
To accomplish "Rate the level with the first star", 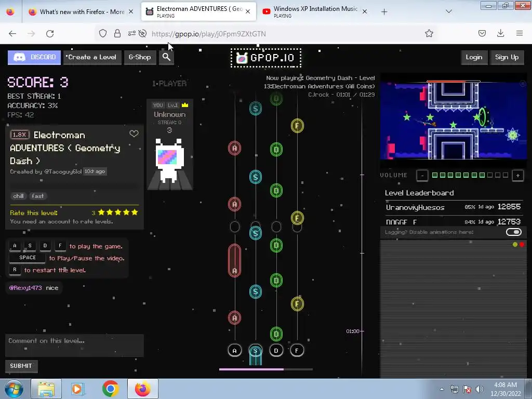I will pos(101,212).
